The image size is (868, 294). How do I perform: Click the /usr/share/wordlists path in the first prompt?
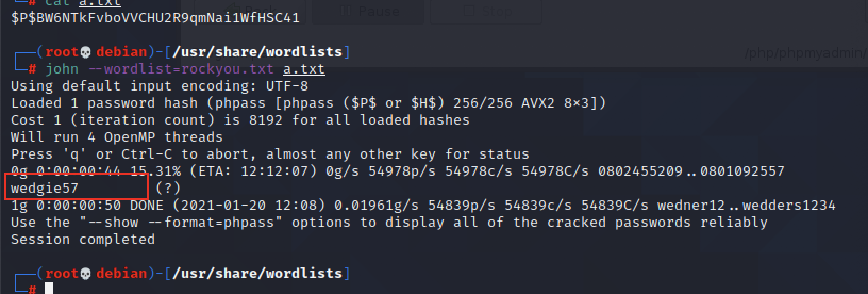point(257,52)
